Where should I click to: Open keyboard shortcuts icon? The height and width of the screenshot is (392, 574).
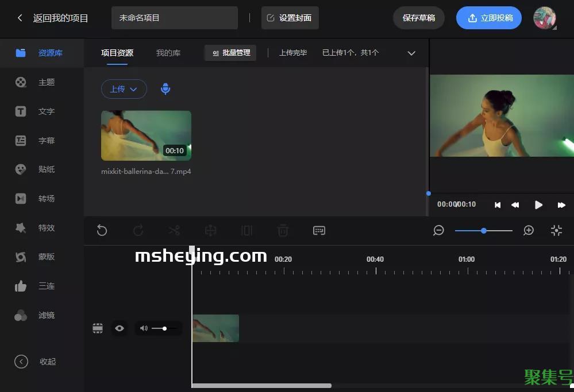tap(319, 231)
